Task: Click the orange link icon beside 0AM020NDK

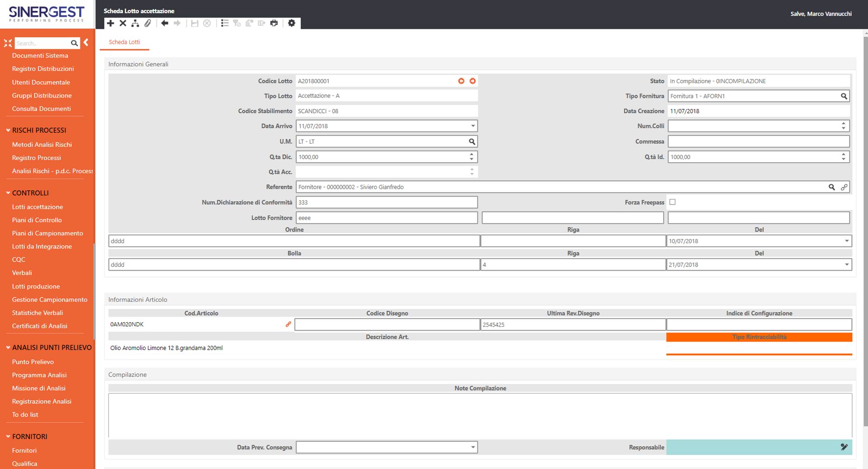Action: pos(288,324)
